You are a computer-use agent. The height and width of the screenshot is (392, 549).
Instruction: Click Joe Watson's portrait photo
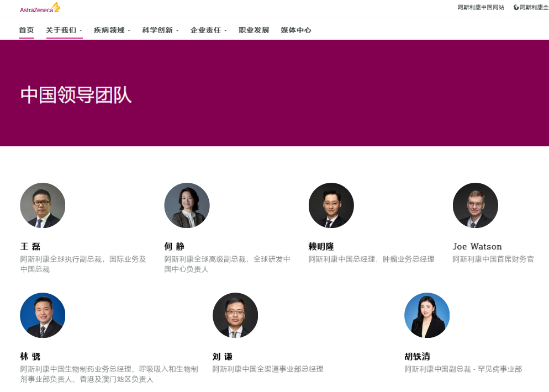(x=476, y=205)
